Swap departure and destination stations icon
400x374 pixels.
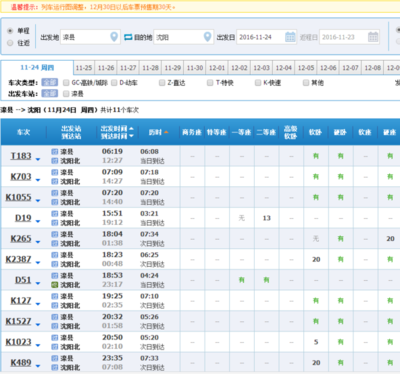coord(128,37)
